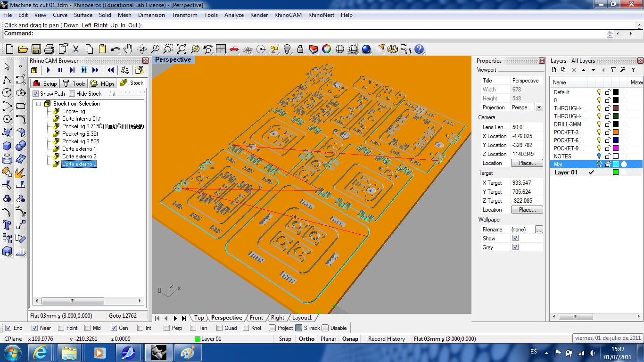The width and height of the screenshot is (644, 362).
Task: Click fast-forward simulation button
Action: [x=95, y=70]
